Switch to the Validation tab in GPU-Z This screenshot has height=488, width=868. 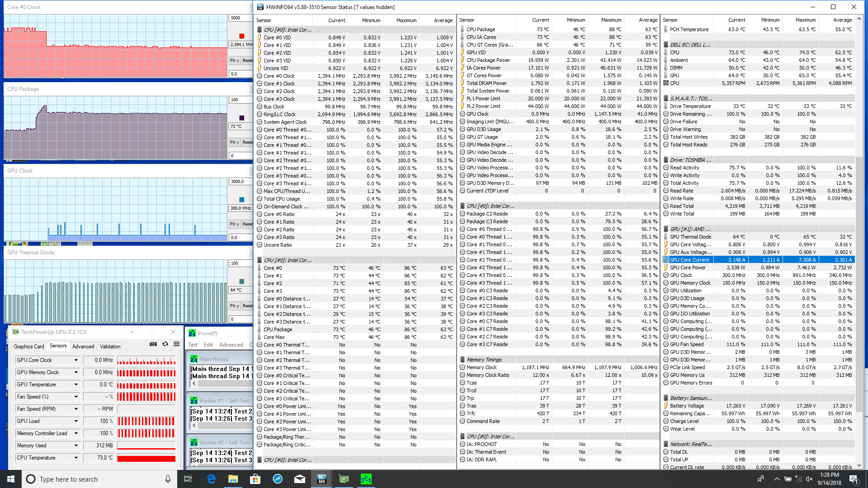pos(110,347)
